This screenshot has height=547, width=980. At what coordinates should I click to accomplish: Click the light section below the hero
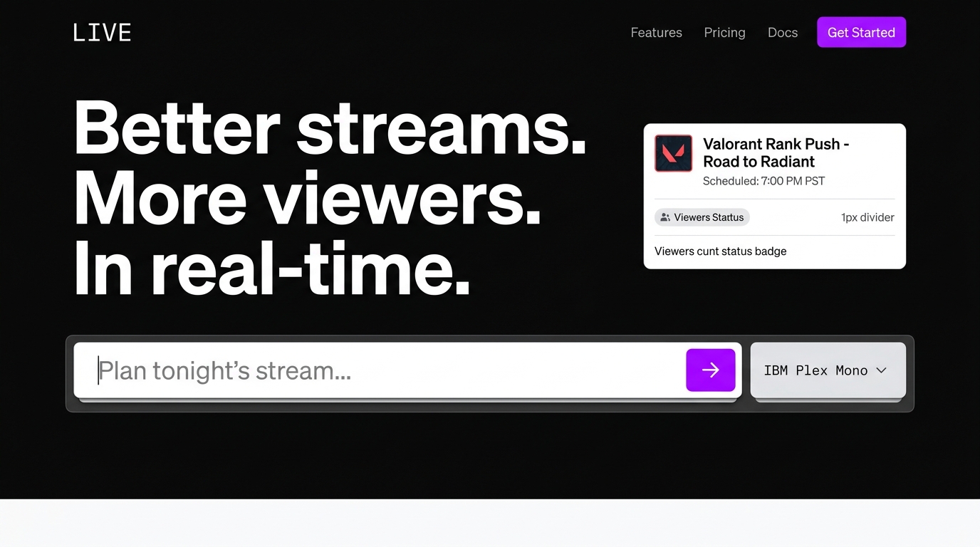pyautogui.click(x=490, y=523)
